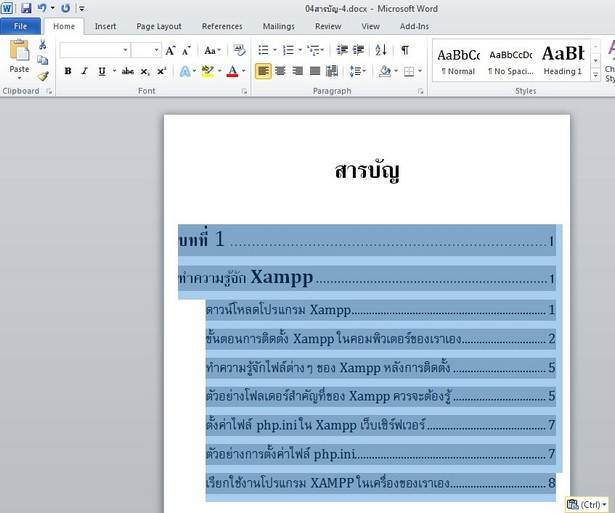Toggle italic formatting
615x513 pixels.
(84, 71)
